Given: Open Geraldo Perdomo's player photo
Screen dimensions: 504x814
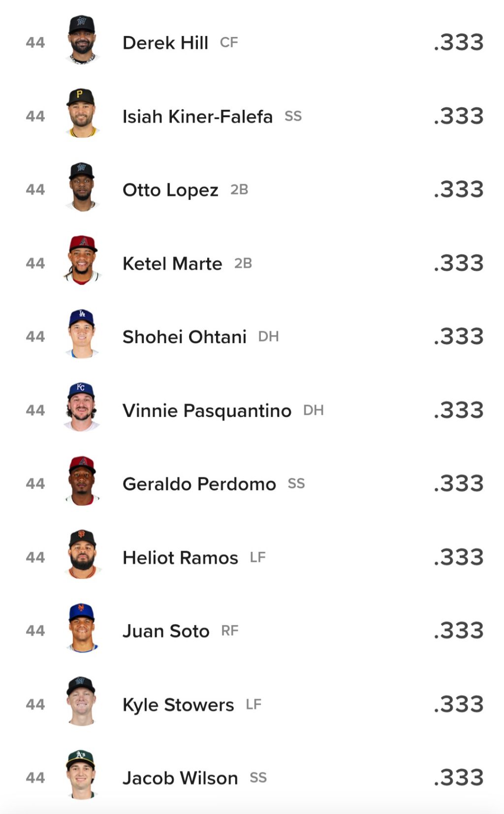Looking at the screenshot, I should [82, 481].
